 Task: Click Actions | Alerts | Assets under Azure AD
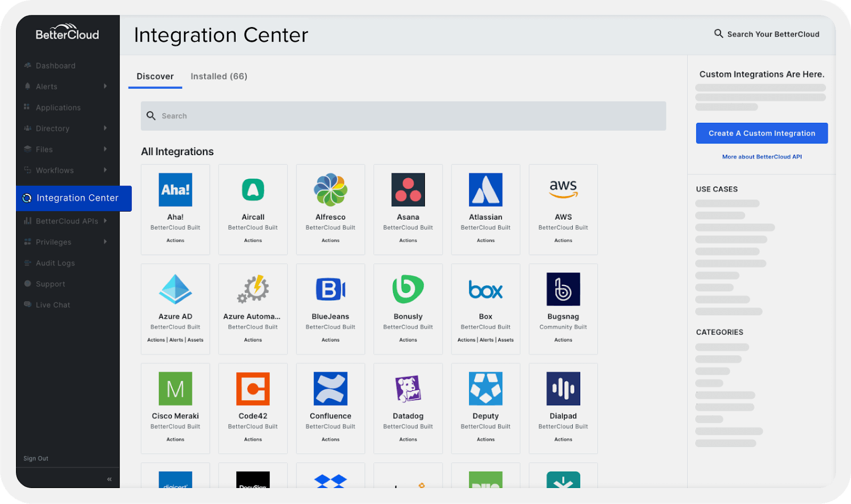(x=176, y=340)
